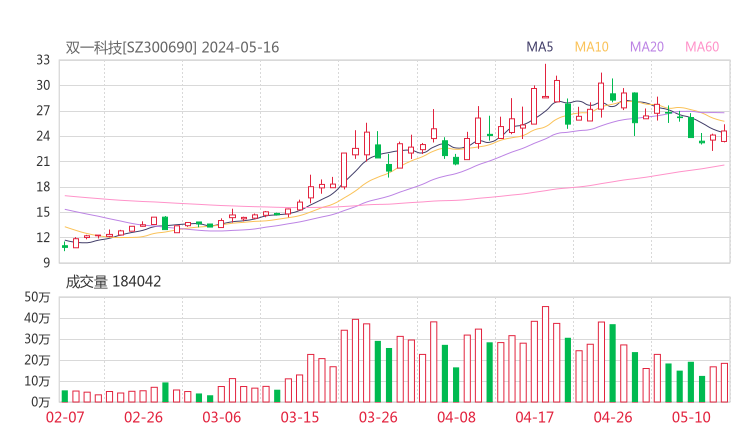Viewport: 740px width, 440px height.
Task: Select the 02-07 date on the axis
Action: (x=65, y=417)
